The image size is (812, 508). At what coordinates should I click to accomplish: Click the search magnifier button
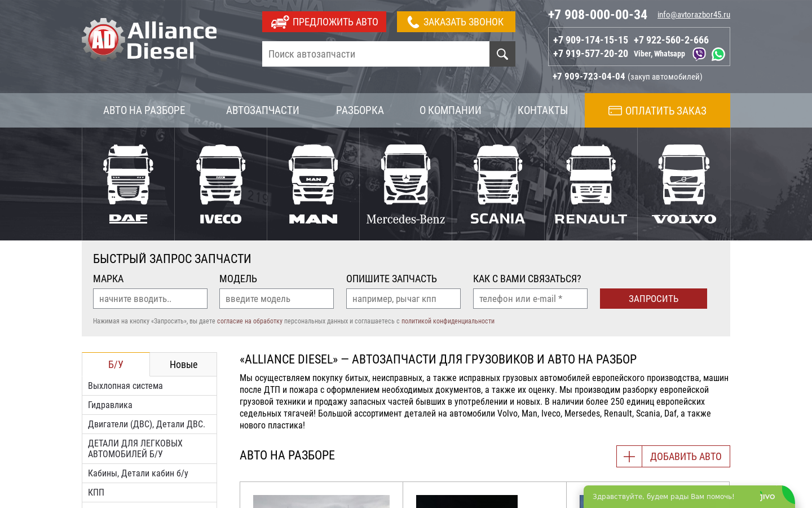pos(502,54)
